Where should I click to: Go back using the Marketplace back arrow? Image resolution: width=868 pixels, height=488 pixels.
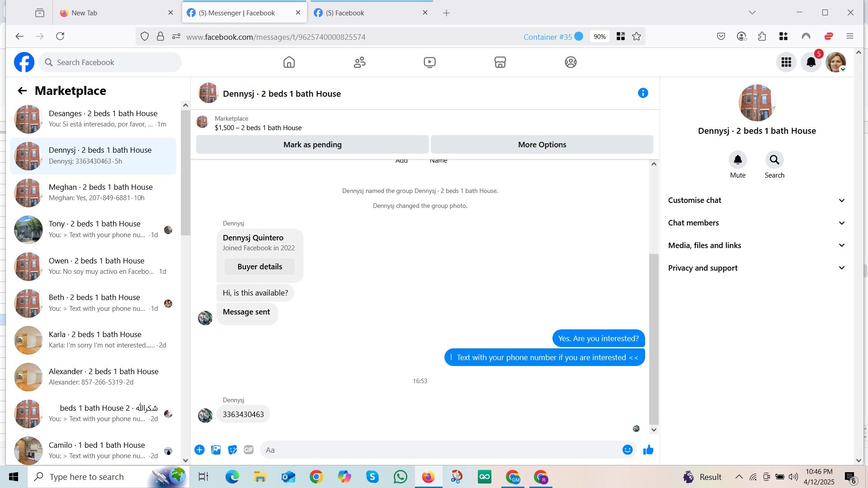22,91
